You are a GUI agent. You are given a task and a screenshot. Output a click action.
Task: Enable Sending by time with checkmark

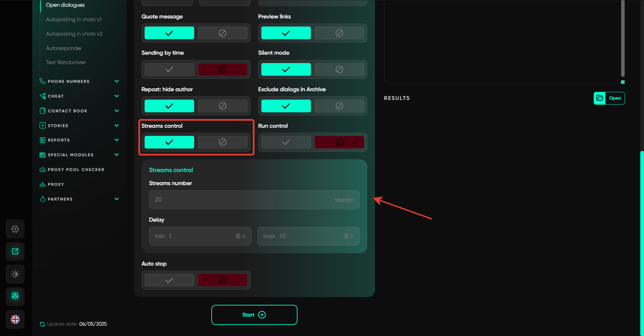pos(169,69)
